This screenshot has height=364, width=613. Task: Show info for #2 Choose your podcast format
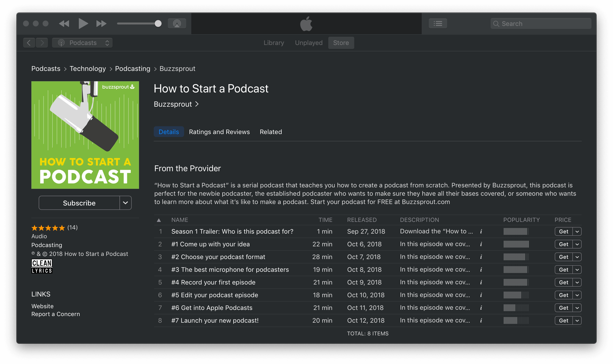pyautogui.click(x=481, y=257)
